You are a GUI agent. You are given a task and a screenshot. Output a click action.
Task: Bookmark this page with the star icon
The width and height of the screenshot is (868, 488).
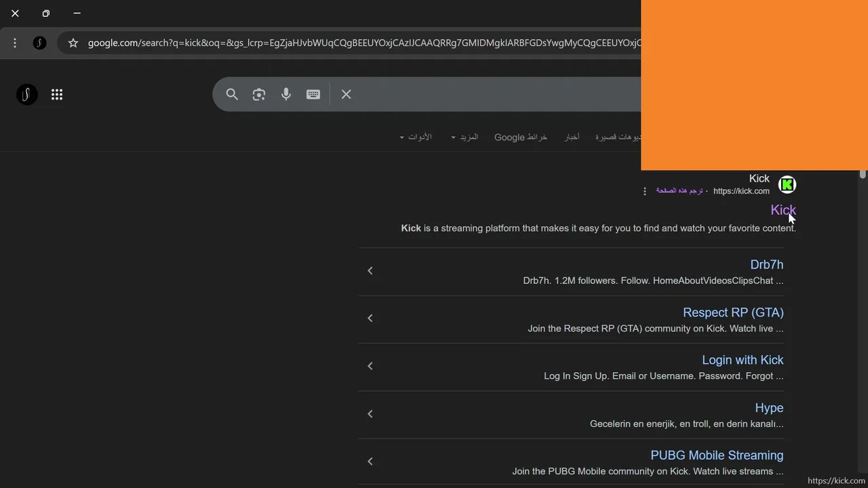click(73, 43)
